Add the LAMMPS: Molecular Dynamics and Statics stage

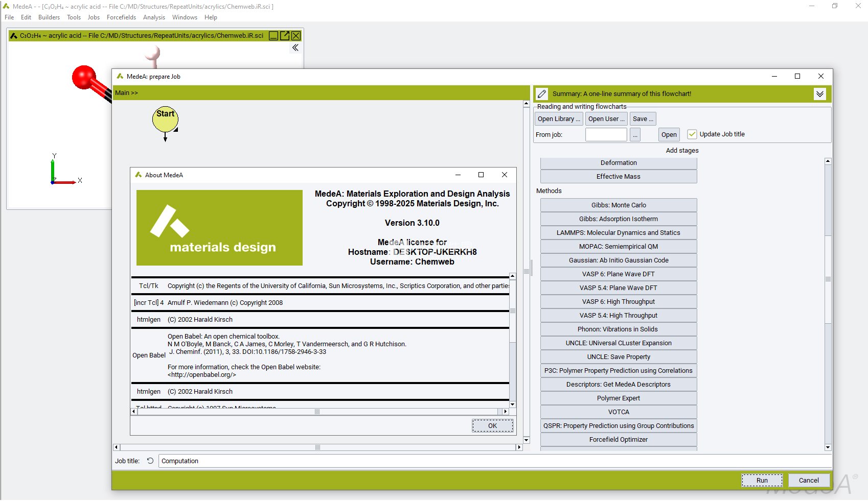618,233
